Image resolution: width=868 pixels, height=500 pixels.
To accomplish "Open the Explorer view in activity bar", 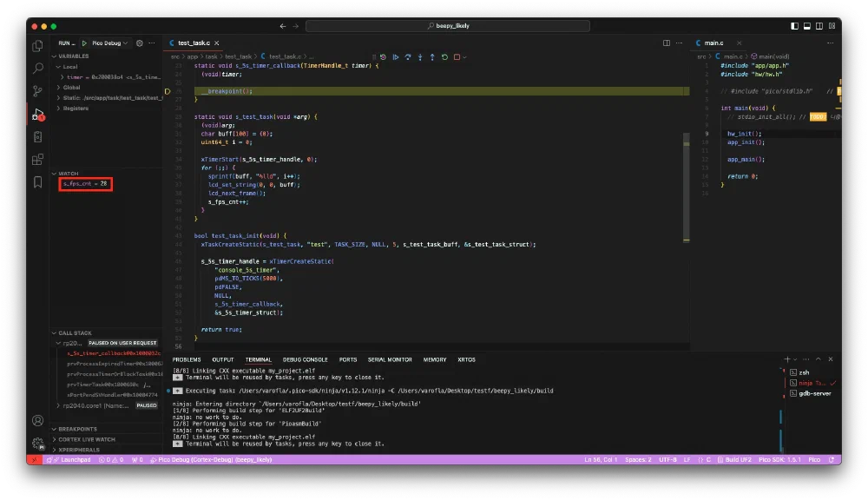I will pyautogui.click(x=37, y=46).
